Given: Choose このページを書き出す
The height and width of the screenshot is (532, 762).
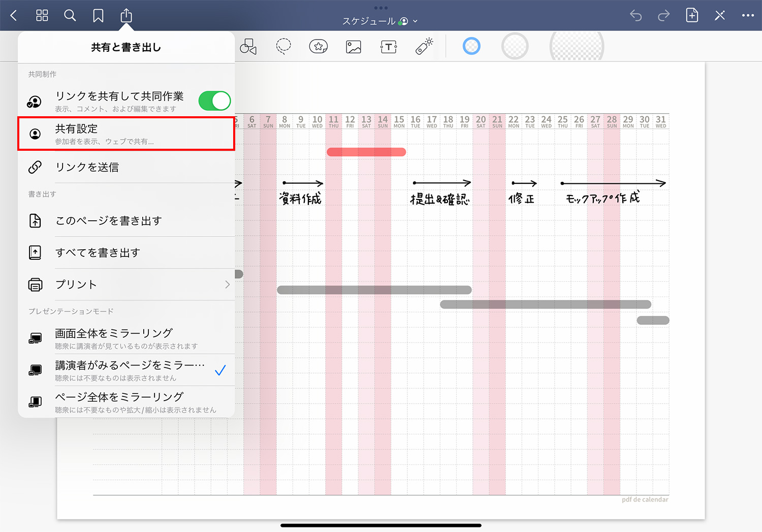Looking at the screenshot, I should pos(126,221).
